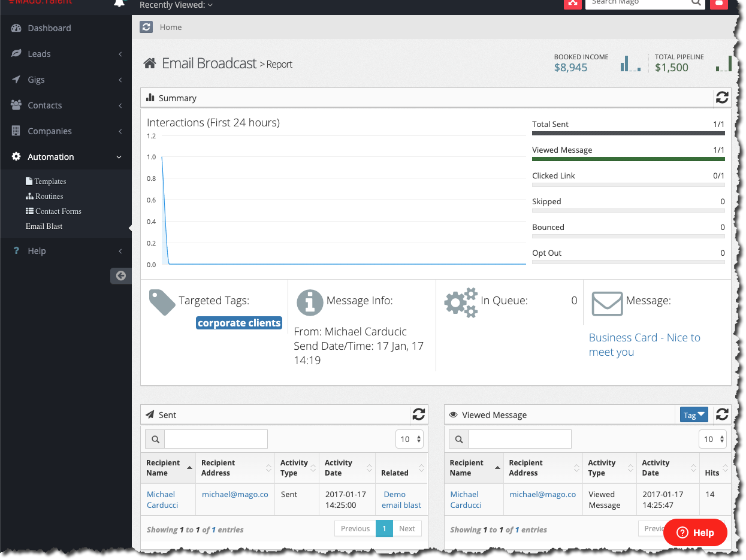
Task: Click the search magnifier in top bar
Action: click(x=696, y=3)
